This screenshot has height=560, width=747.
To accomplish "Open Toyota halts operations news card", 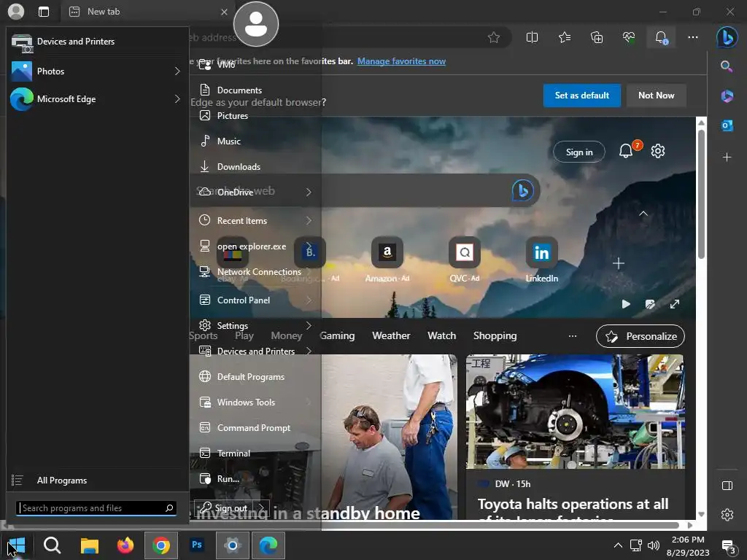I will click(575, 437).
